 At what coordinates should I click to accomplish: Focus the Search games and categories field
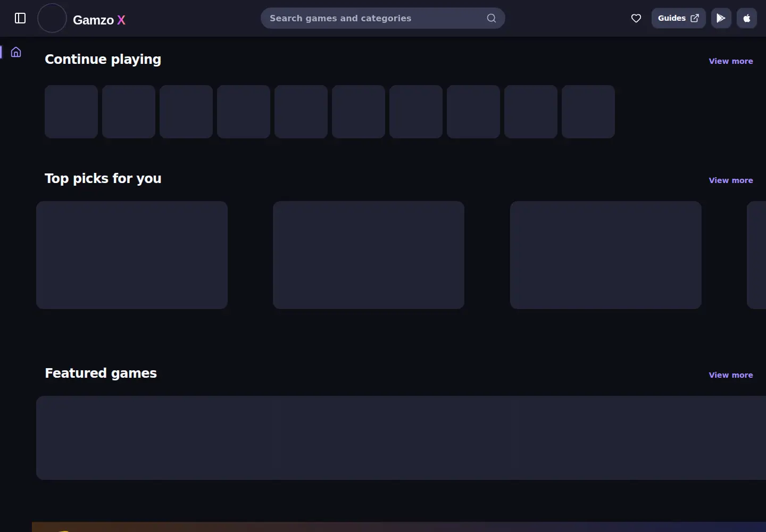pos(382,18)
